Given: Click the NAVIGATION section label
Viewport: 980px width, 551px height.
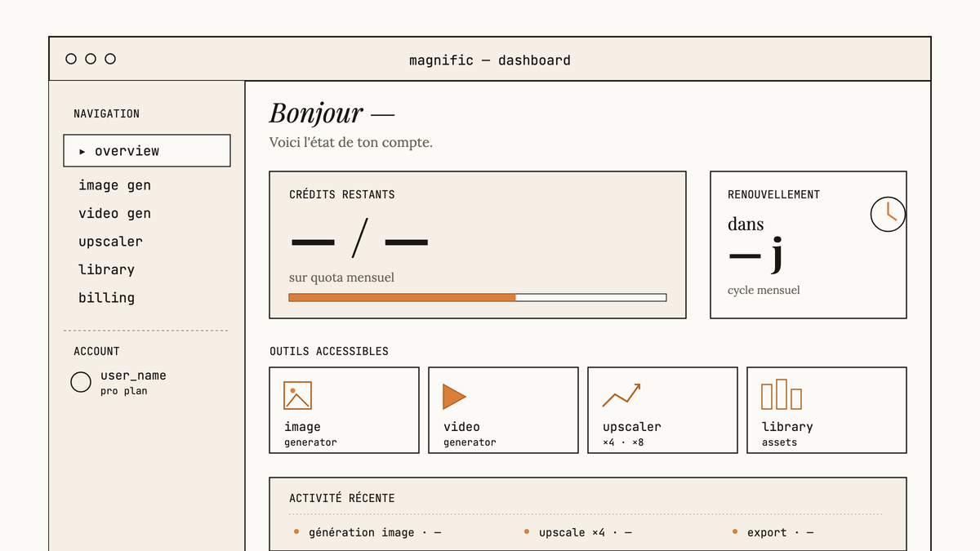Looking at the screenshot, I should [106, 113].
